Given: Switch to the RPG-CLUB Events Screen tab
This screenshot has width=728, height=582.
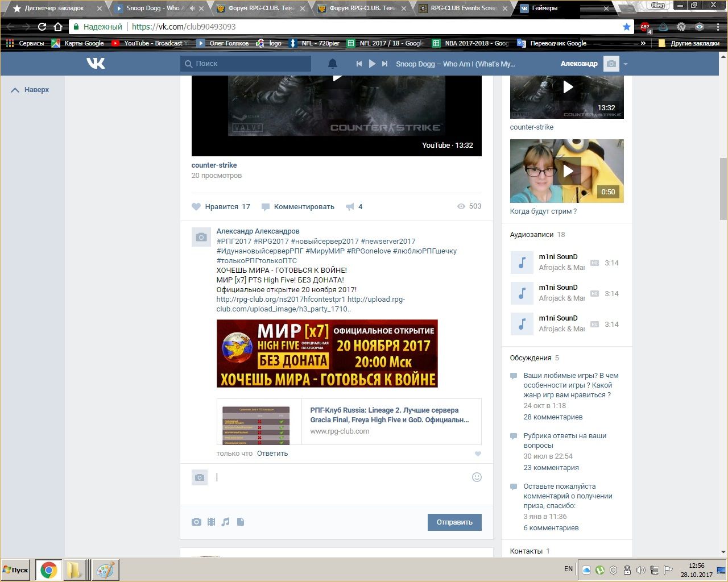Looking at the screenshot, I should [x=464, y=9].
